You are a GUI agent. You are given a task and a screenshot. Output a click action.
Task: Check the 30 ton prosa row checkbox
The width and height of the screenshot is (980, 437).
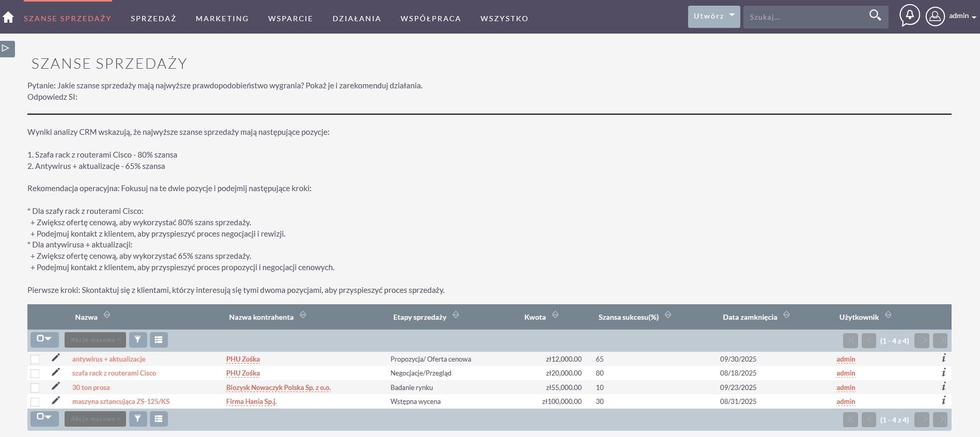click(x=35, y=388)
